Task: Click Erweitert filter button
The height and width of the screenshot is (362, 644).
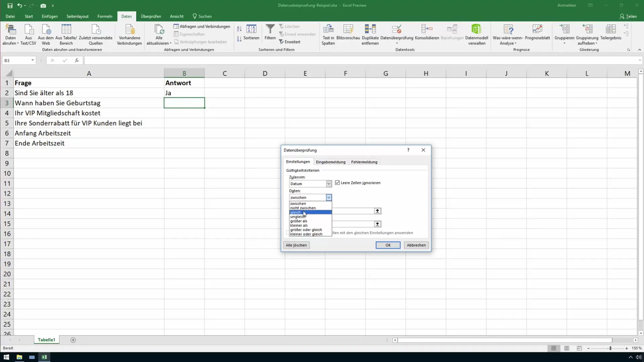Action: coord(290,42)
